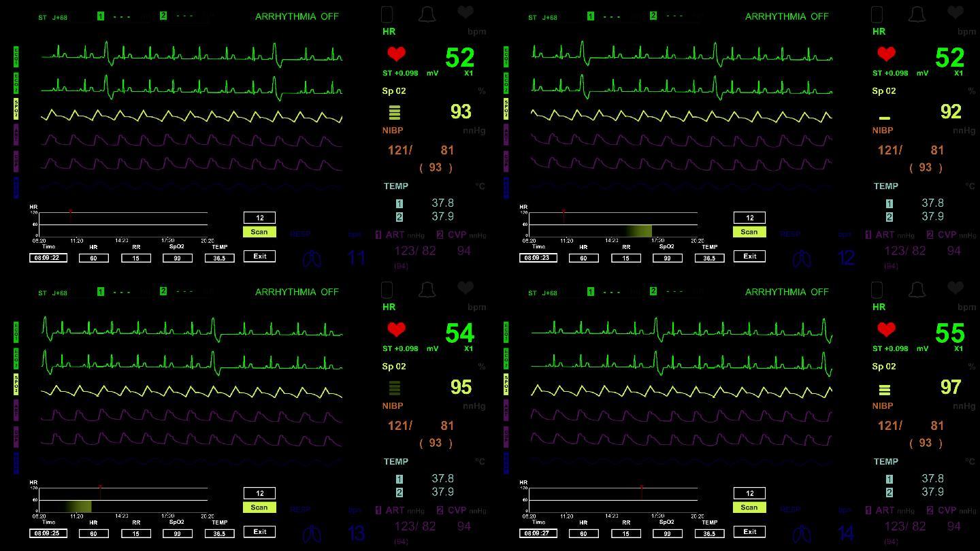Toggle ARRHYTHMIA OFF on the SpO2 92 monitor
Screen dimensions: 980x551
tap(787, 16)
